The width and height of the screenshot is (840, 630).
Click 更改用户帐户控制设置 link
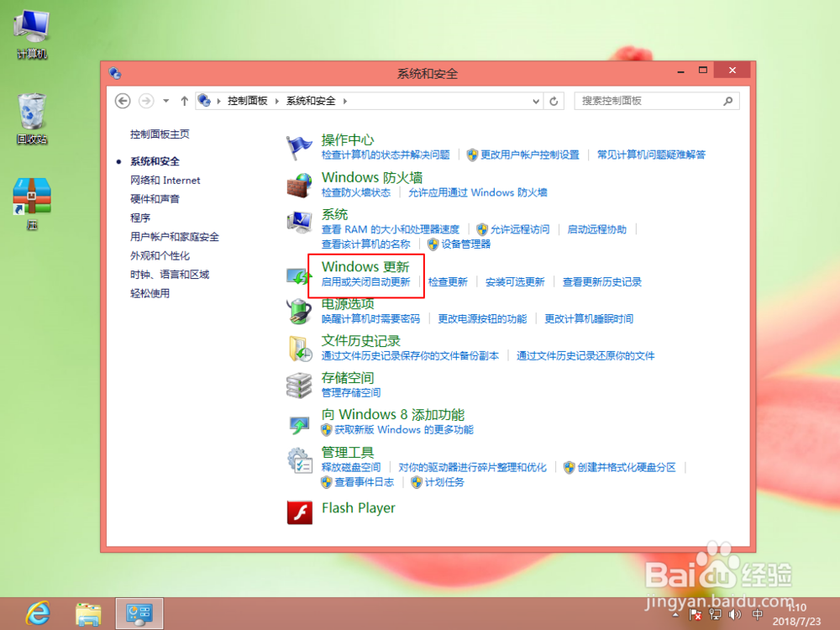(530, 155)
